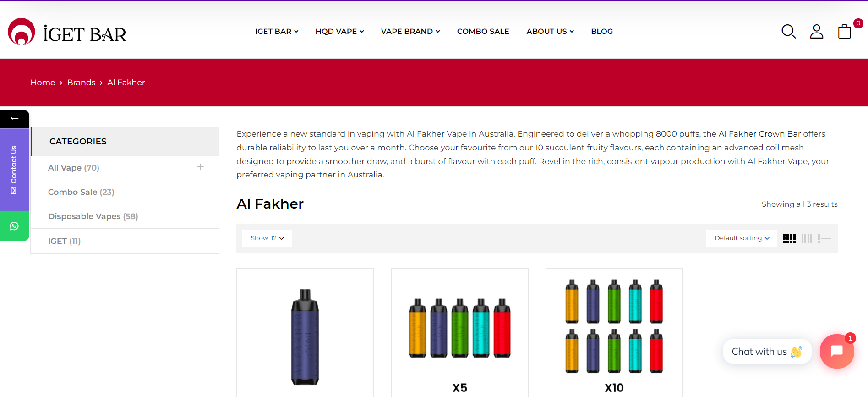Open the Show 12 dropdown

tap(267, 238)
